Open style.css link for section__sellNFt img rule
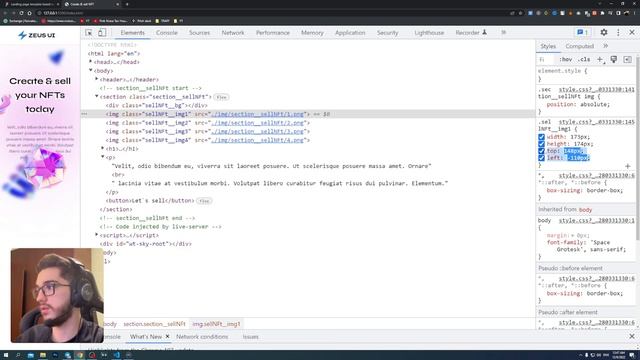Image resolution: width=640 pixels, height=360 pixels. [596, 89]
